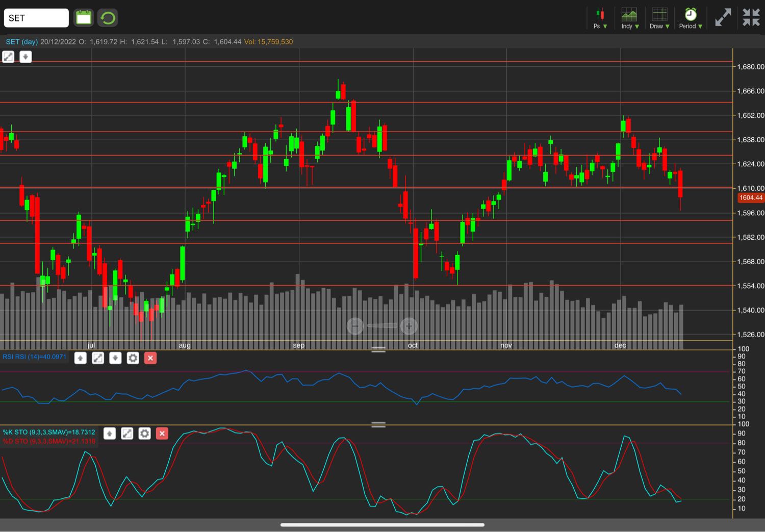The width and height of the screenshot is (765, 532).
Task: Click the 'dec' month label on time axis
Action: coord(620,345)
